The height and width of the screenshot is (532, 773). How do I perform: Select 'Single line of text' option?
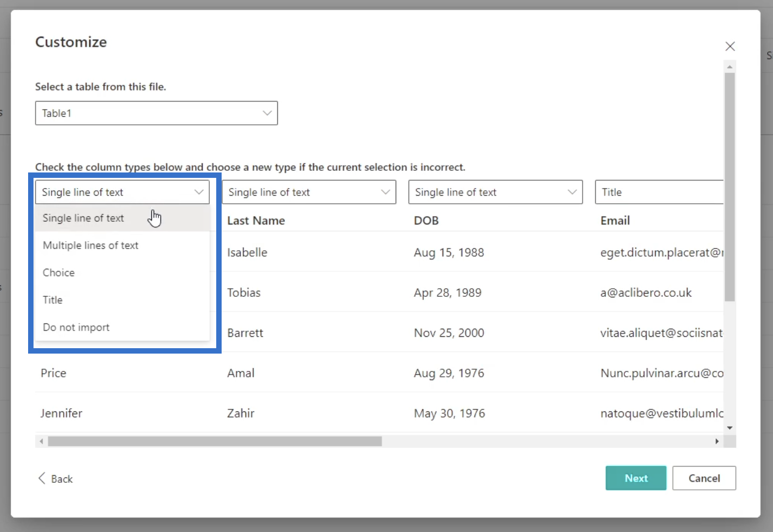tap(83, 218)
